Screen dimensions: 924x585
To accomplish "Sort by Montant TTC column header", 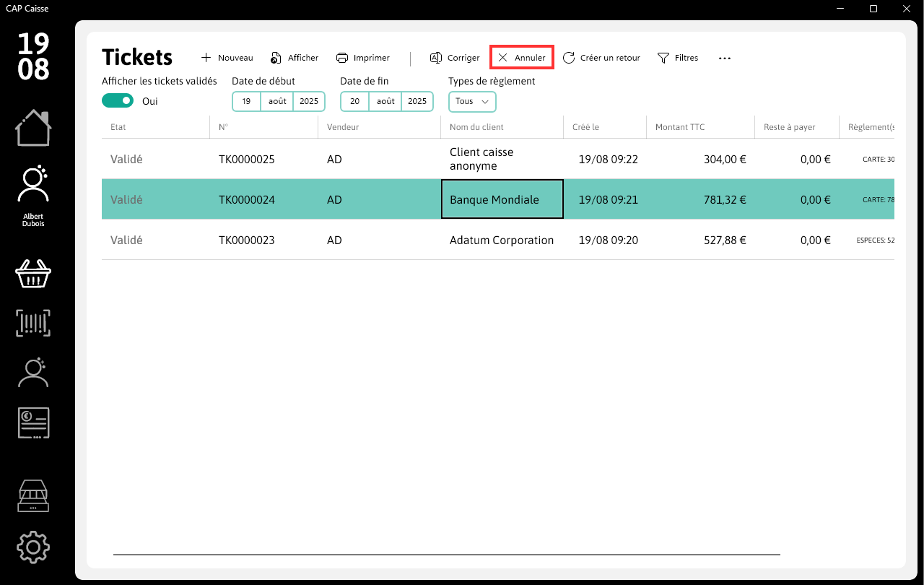I will [701, 127].
